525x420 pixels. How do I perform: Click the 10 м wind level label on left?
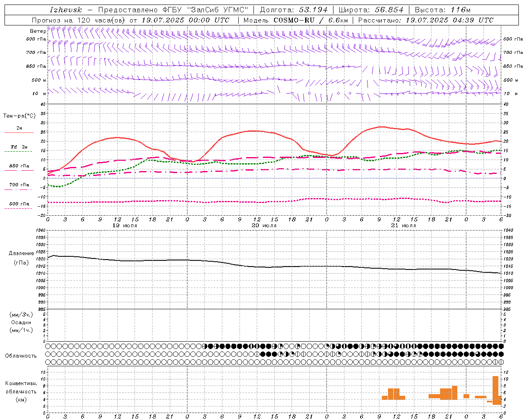click(x=39, y=94)
